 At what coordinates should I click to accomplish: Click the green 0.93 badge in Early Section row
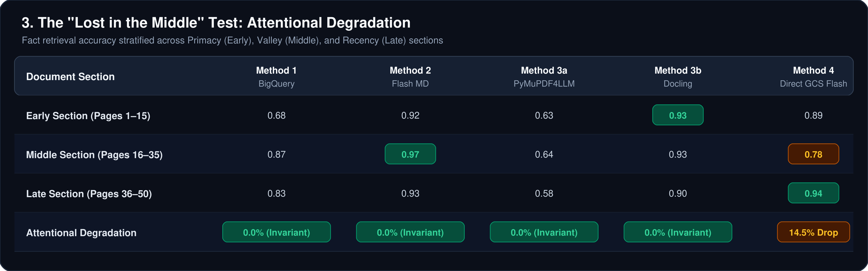(x=678, y=115)
